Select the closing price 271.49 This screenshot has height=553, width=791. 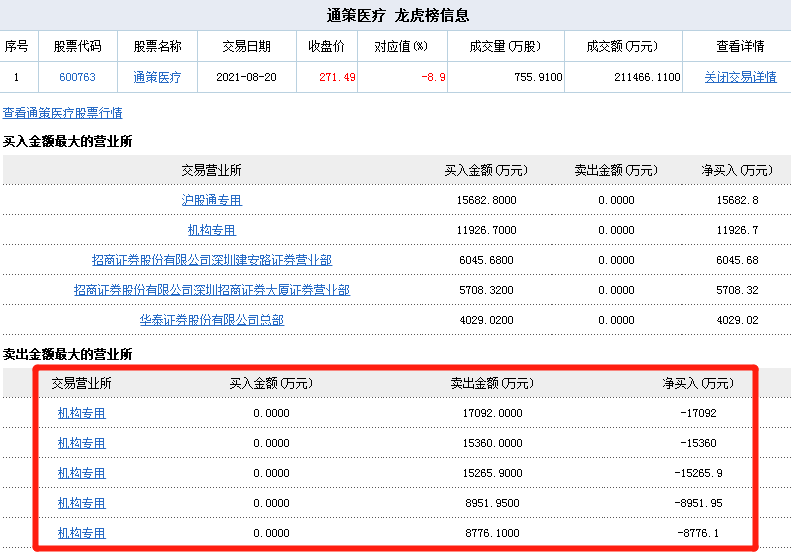(x=337, y=77)
